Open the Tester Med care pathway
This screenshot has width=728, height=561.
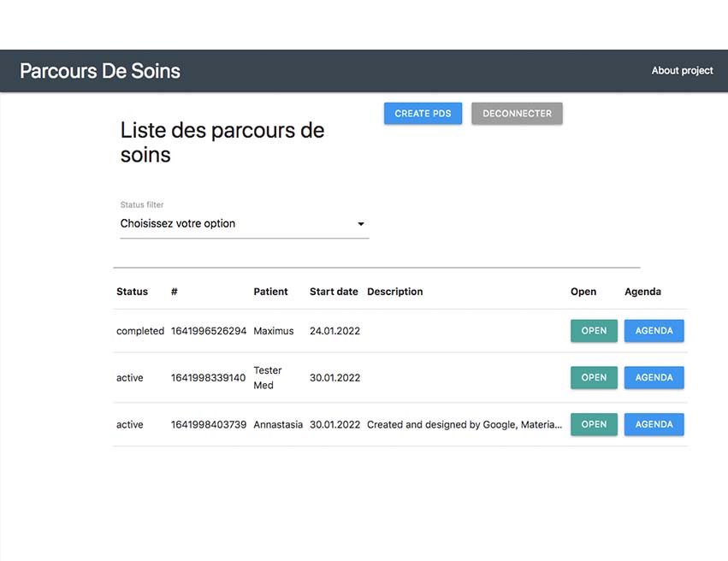pos(594,378)
